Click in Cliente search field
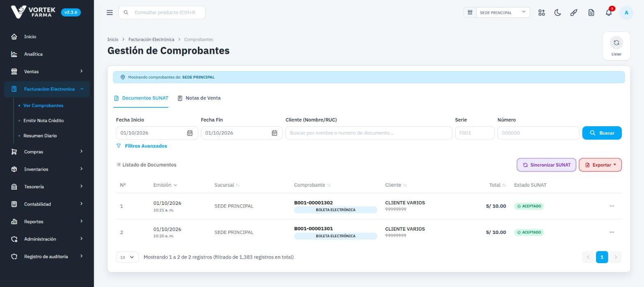644x287 pixels. pos(369,133)
